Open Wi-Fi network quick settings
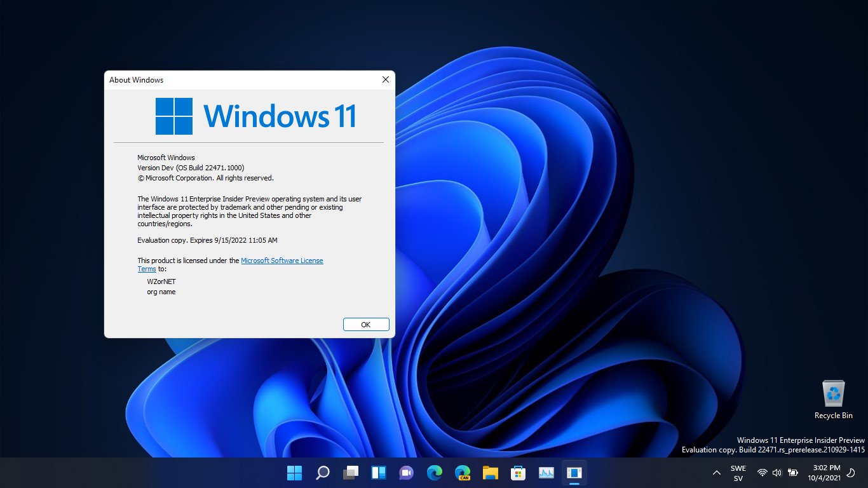868x488 pixels. (x=763, y=473)
